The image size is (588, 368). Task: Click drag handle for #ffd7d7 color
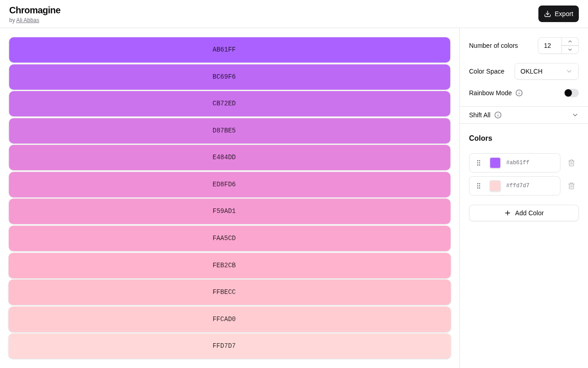pos(479,186)
